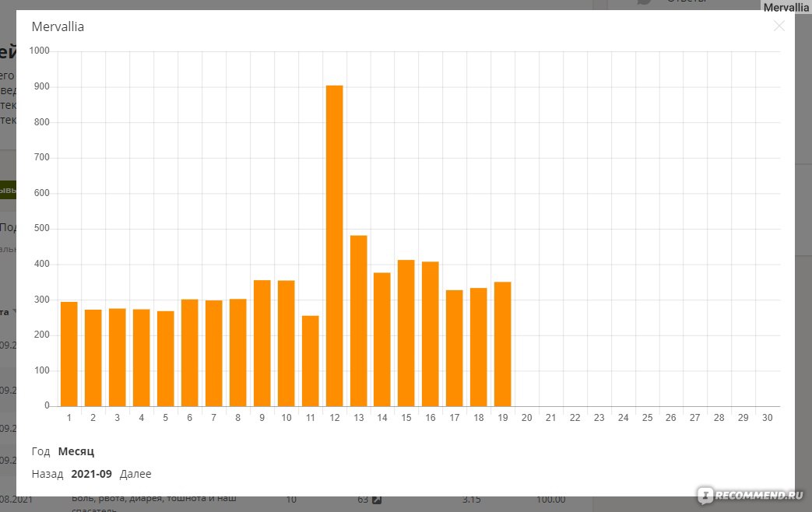812x512 pixels.
Task: Select the tallest bar for day 12
Action: click(x=335, y=246)
